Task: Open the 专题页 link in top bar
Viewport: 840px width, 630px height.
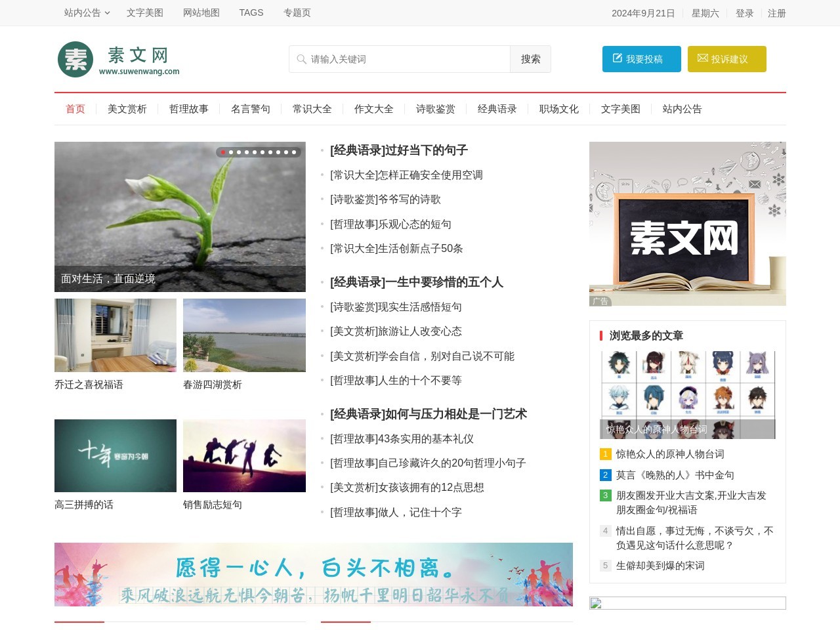Action: coord(297,12)
